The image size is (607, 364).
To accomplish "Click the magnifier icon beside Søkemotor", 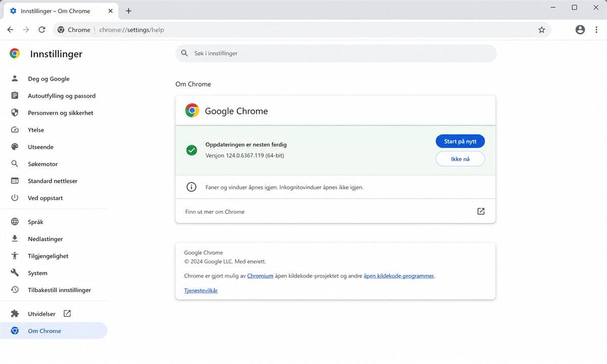I will coord(15,164).
